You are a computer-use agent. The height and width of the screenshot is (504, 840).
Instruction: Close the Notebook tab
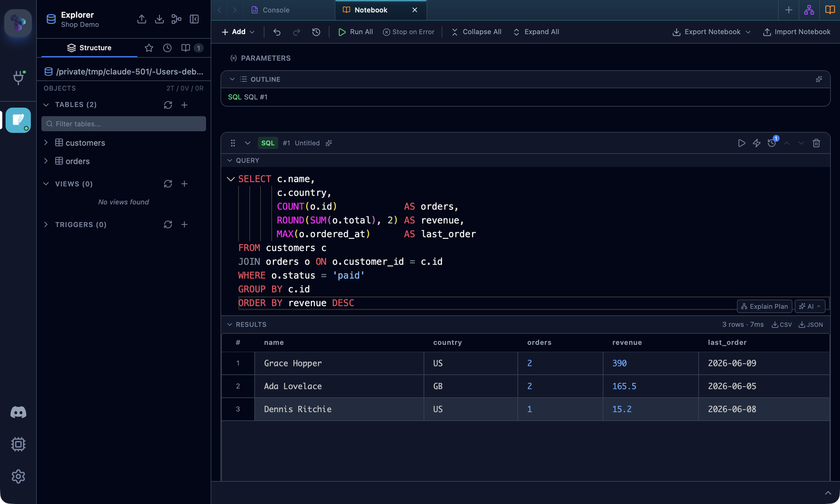pos(415,10)
